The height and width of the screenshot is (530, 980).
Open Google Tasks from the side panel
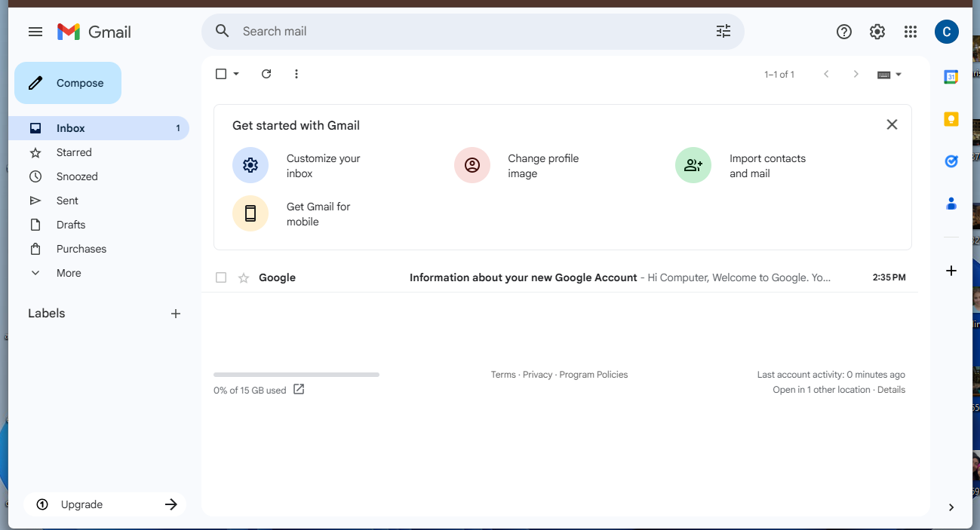(951, 161)
